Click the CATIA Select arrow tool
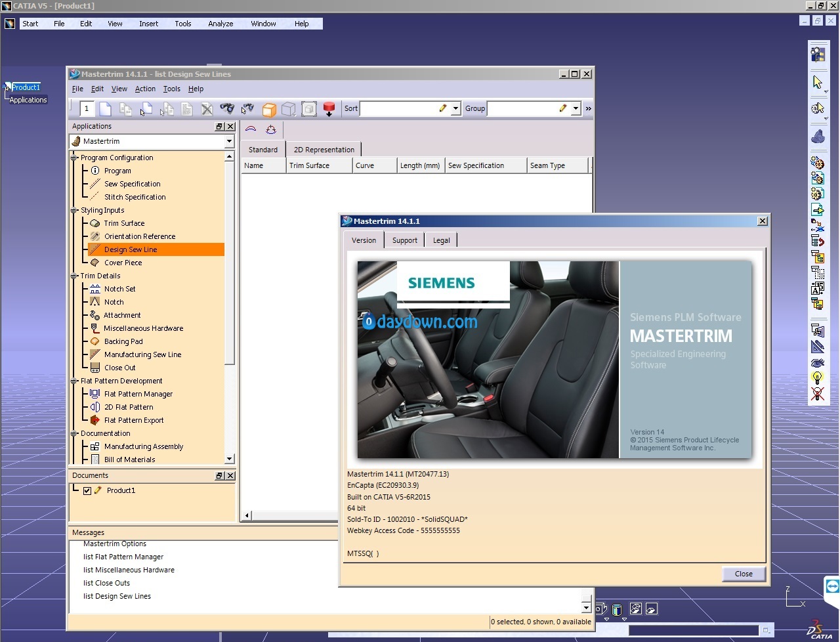Screen dimensions: 840x642 (818, 82)
